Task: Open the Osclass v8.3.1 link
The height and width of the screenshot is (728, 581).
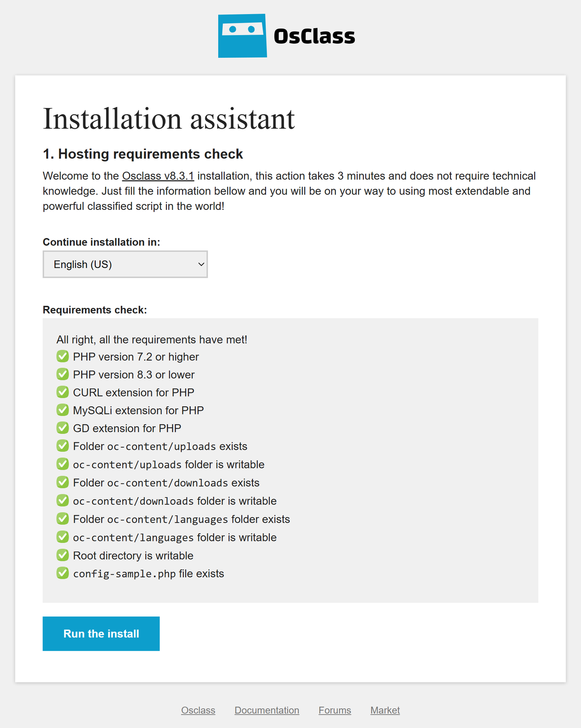Action: click(x=158, y=176)
